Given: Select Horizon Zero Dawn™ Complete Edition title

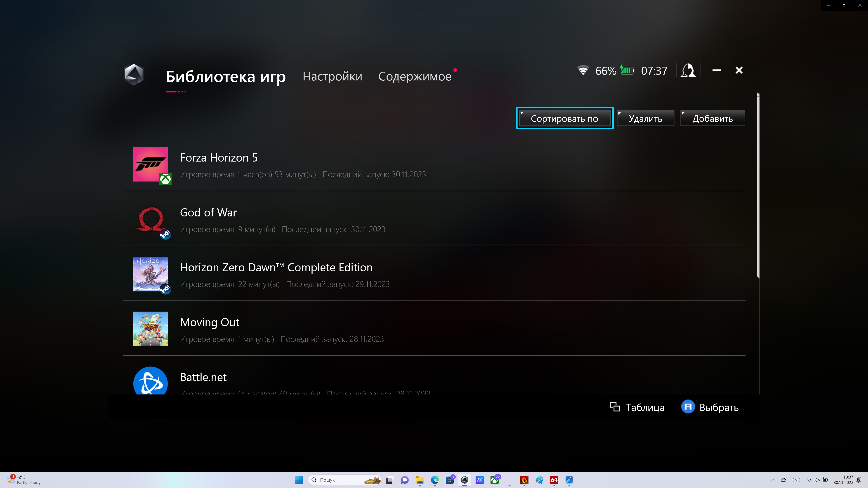Looking at the screenshot, I should [x=276, y=267].
